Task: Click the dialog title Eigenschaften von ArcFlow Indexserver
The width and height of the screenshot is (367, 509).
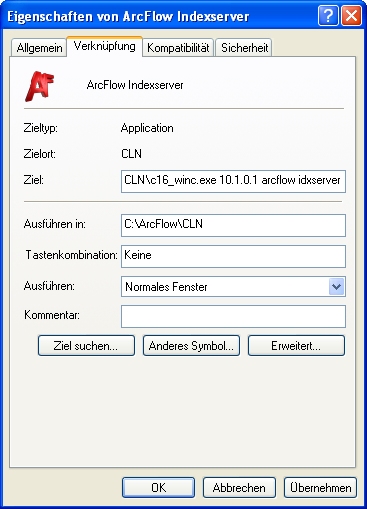Action: coord(128,16)
